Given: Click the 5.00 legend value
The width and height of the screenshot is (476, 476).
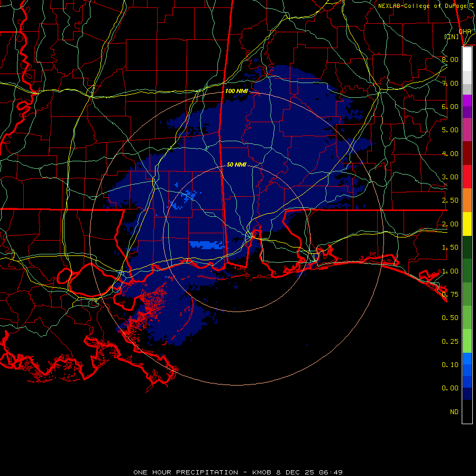Looking at the screenshot, I should 450,130.
